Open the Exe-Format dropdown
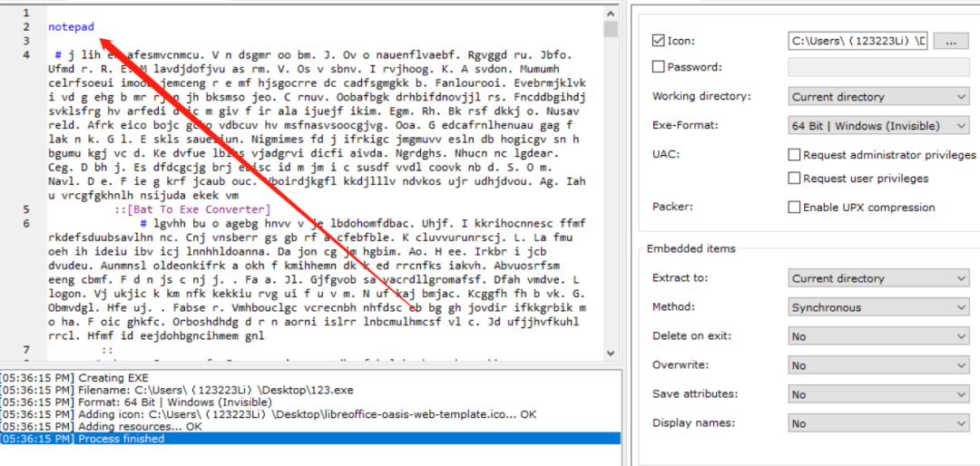Viewport: 980px width, 466px height. pyautogui.click(x=878, y=125)
